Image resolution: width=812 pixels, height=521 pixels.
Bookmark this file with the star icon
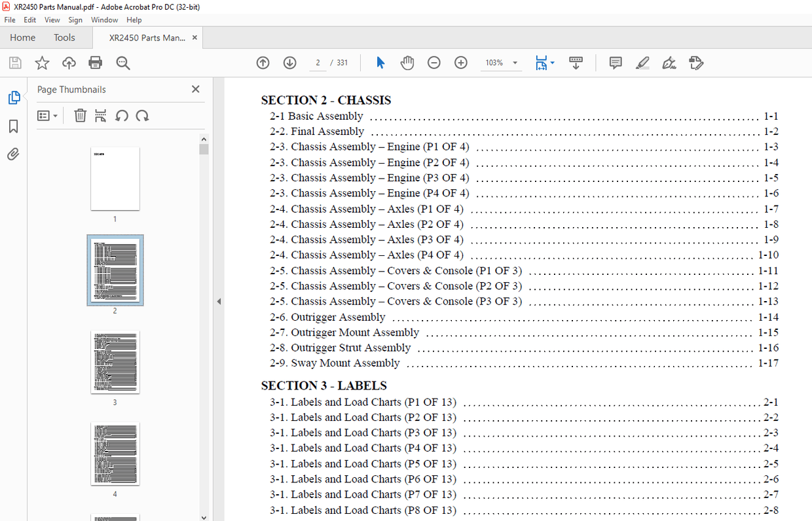point(42,63)
